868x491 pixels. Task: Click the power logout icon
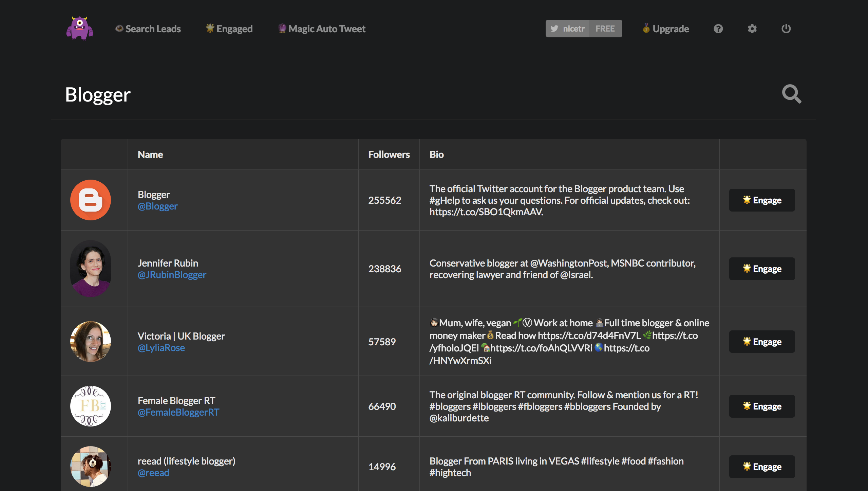tap(786, 29)
